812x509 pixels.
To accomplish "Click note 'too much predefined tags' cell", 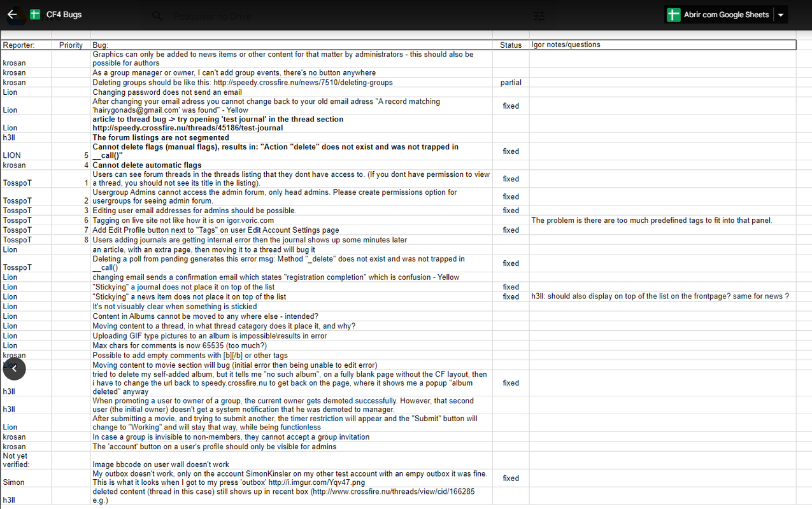I will 663,220.
